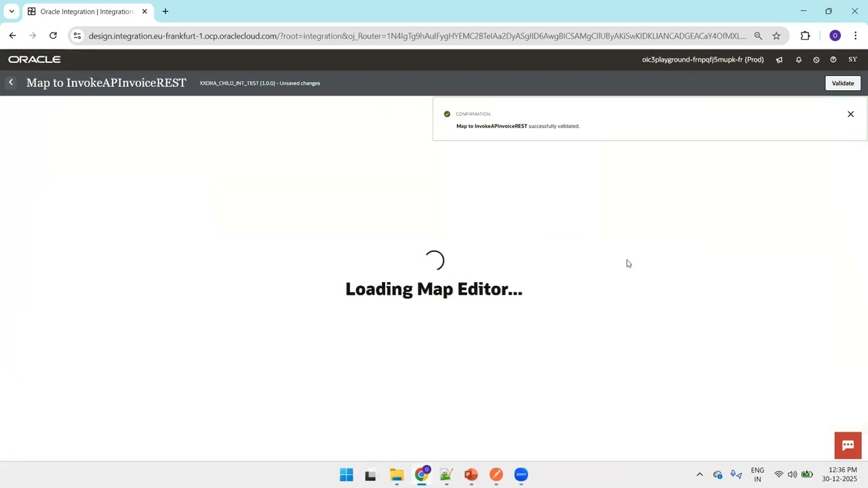868x488 pixels.
Task: Bookmark this page with the star
Action: [776, 36]
